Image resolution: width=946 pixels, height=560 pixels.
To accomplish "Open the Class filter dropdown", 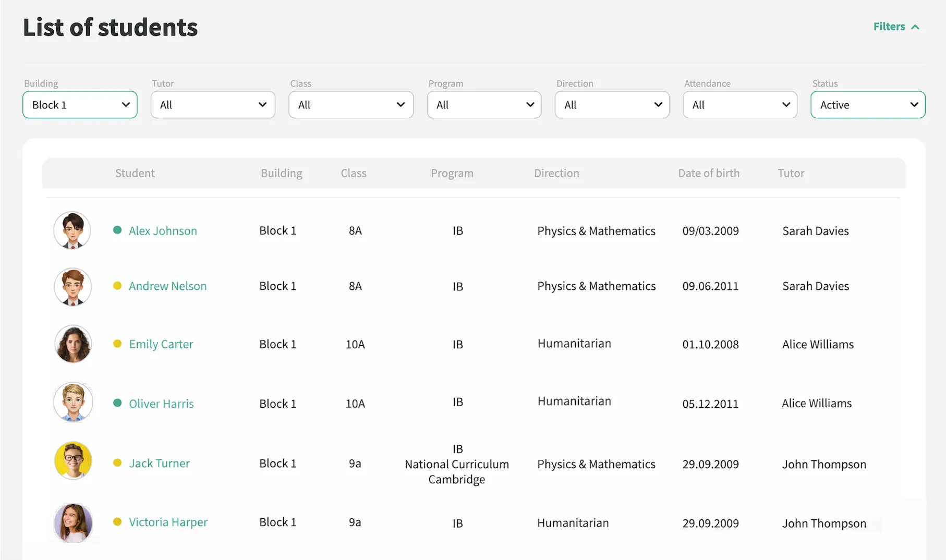I will point(350,104).
